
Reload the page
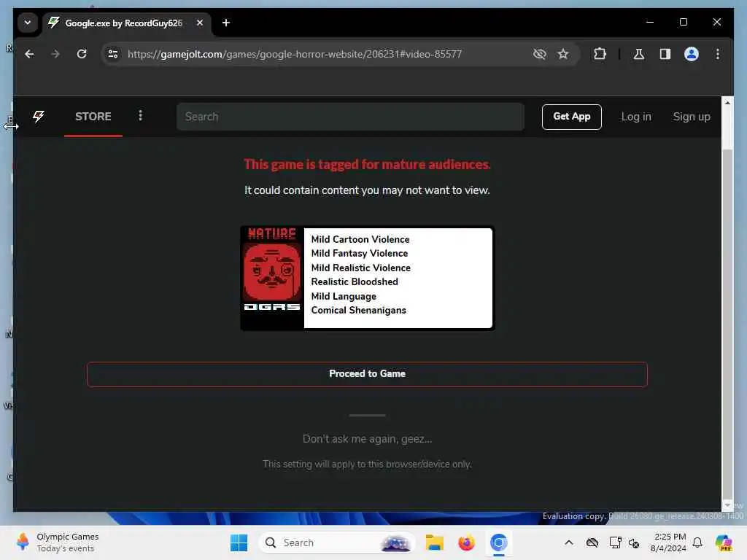tap(82, 54)
